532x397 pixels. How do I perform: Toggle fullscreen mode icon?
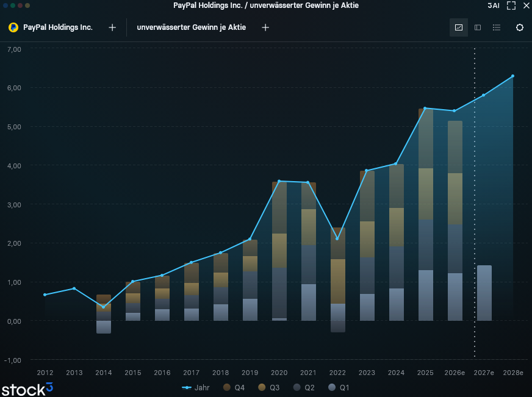[x=511, y=5]
